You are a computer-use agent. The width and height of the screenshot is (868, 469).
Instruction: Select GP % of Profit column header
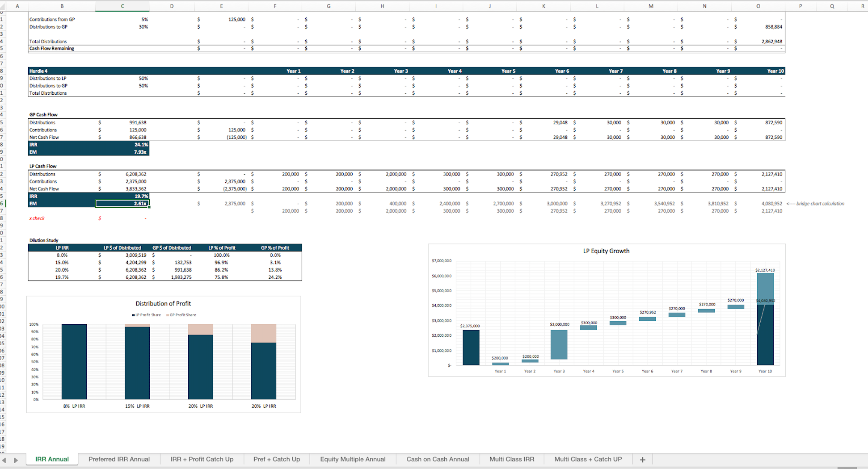coord(275,248)
